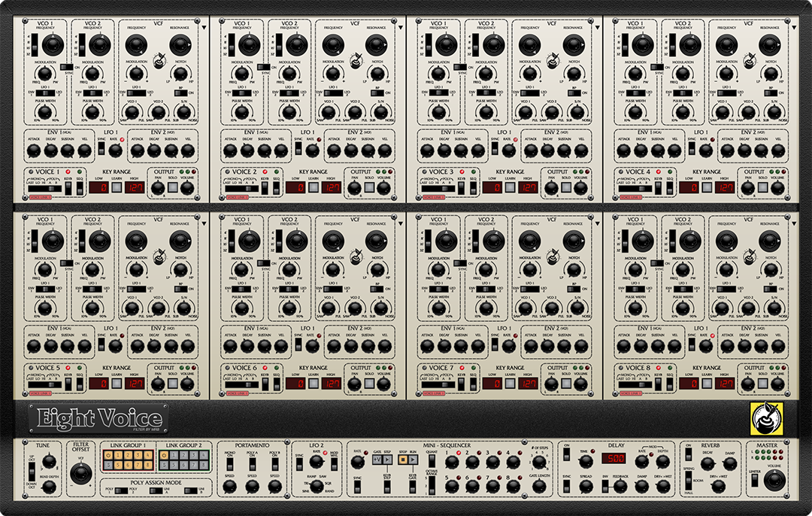812x516 pixels.
Task: Toggle the SYNC switch on Voice 1 oscillators
Action: 66,68
